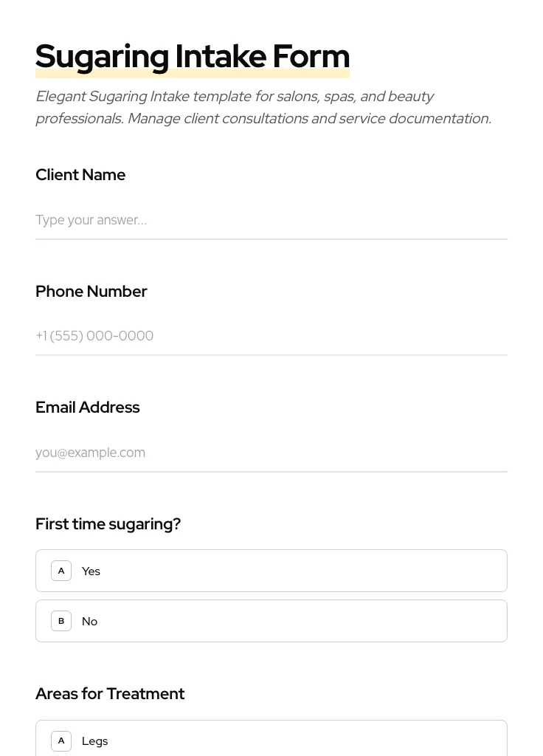Click the Email Address question label

88,408
